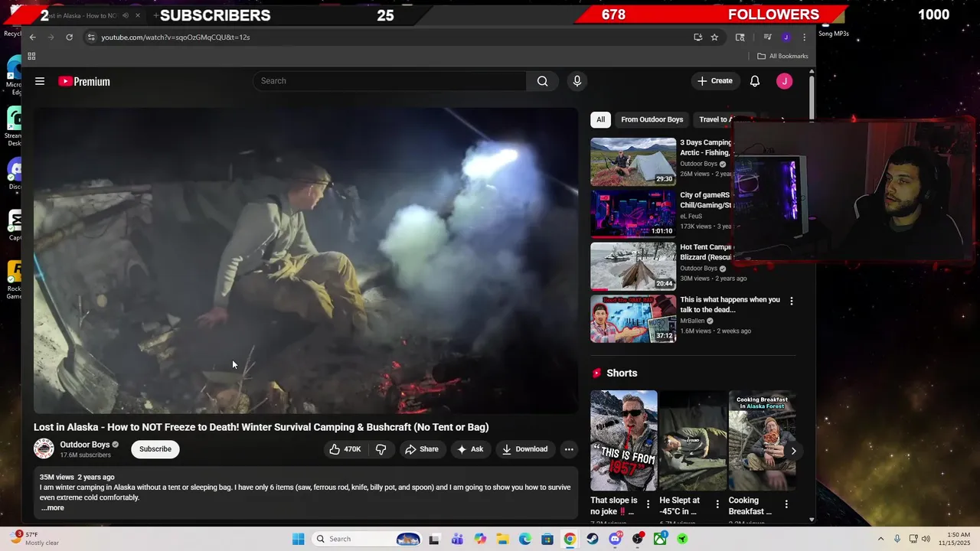Screen dimensions: 980x551
Task: Open Chrome media controls icon
Action: [767, 37]
